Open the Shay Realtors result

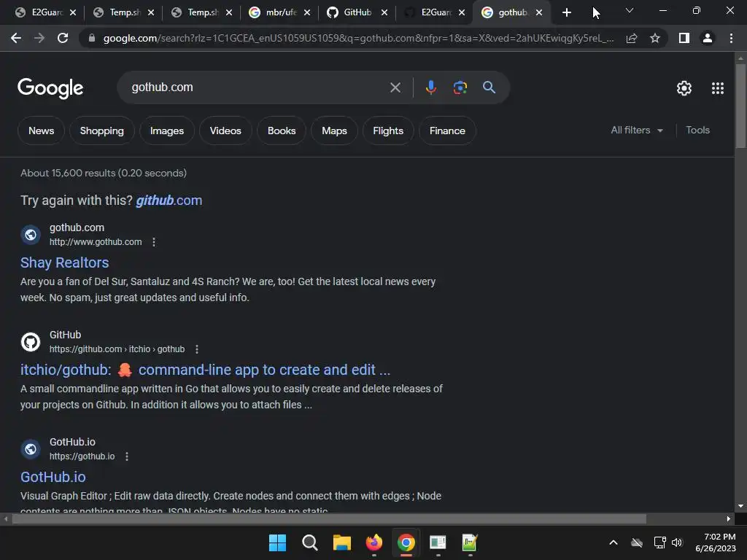tap(65, 262)
